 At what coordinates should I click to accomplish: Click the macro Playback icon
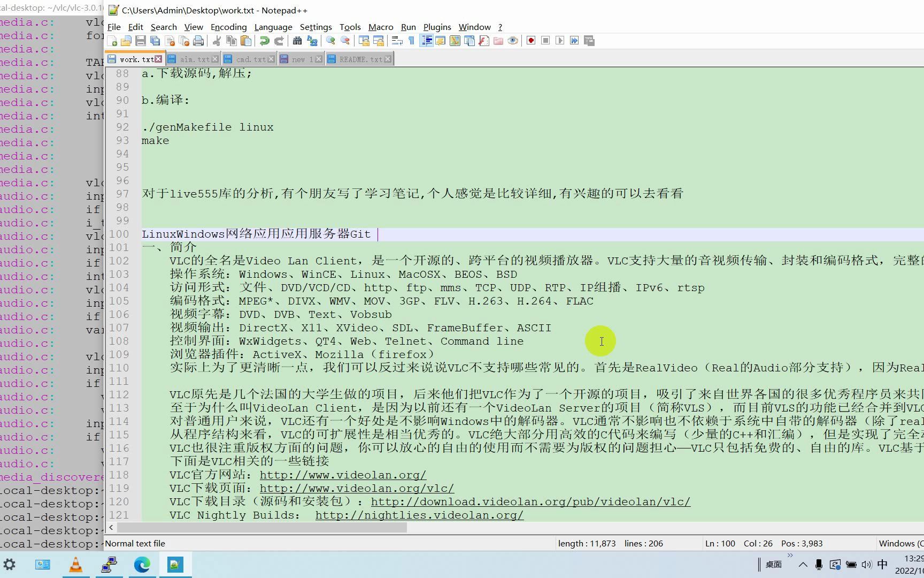pyautogui.click(x=560, y=41)
